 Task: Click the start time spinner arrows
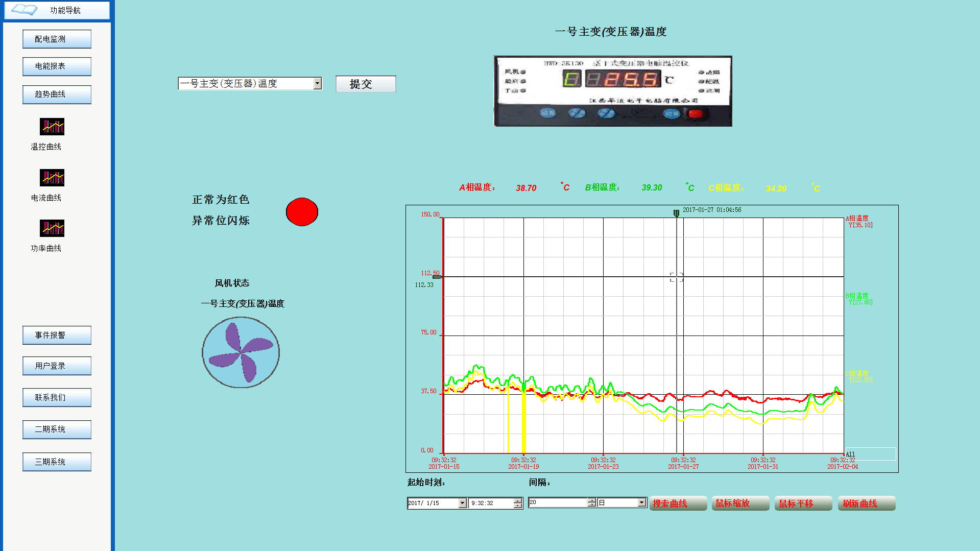coord(518,503)
